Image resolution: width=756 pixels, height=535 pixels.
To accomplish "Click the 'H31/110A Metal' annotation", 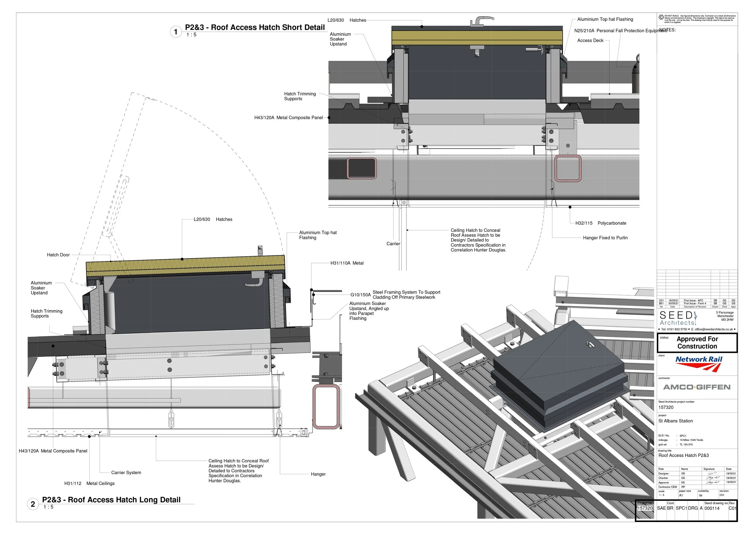I will tap(347, 263).
